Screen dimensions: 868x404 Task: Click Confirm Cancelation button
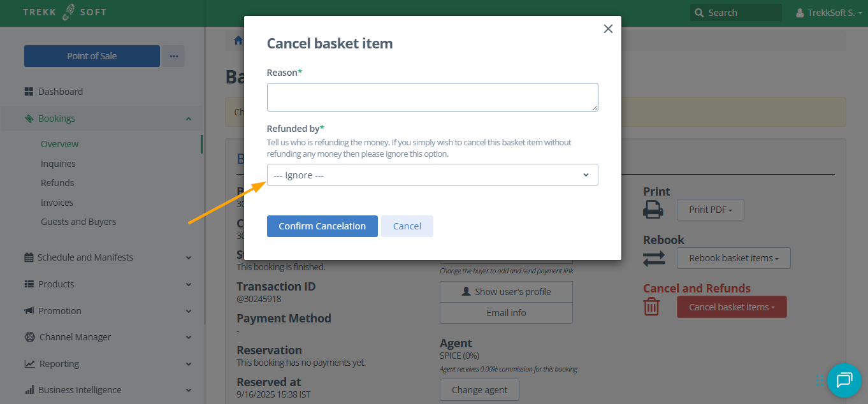(322, 226)
